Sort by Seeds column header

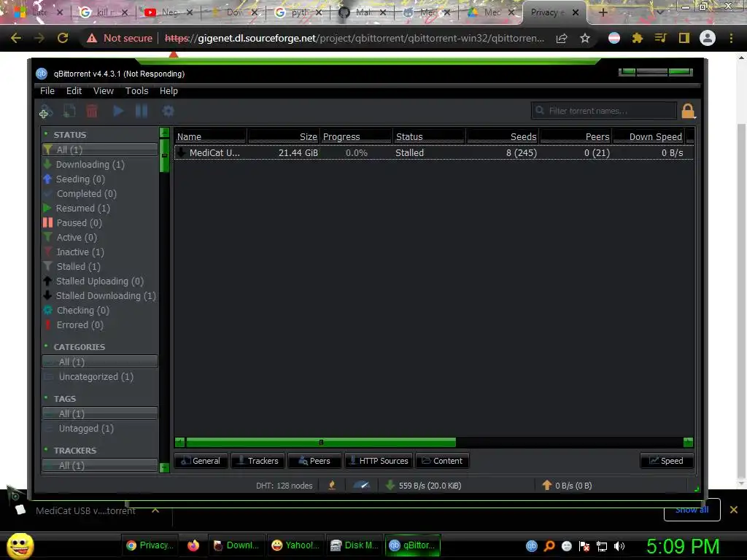tap(503, 136)
